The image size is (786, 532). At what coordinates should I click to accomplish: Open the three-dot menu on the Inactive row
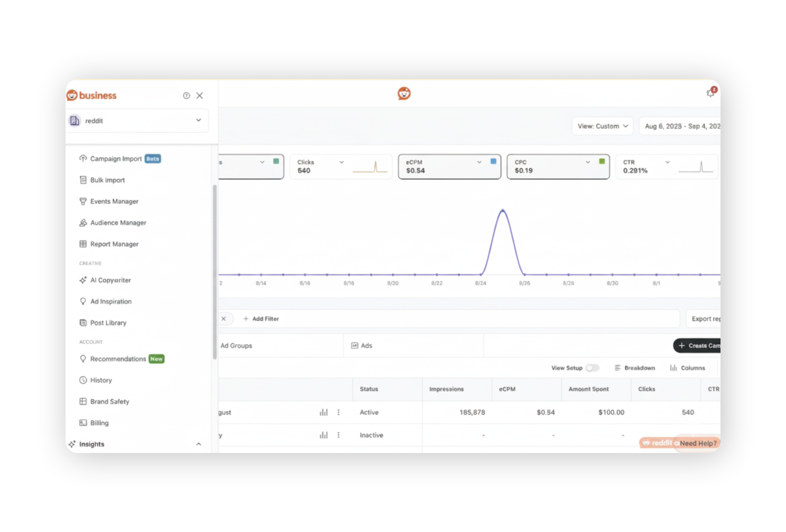point(339,435)
